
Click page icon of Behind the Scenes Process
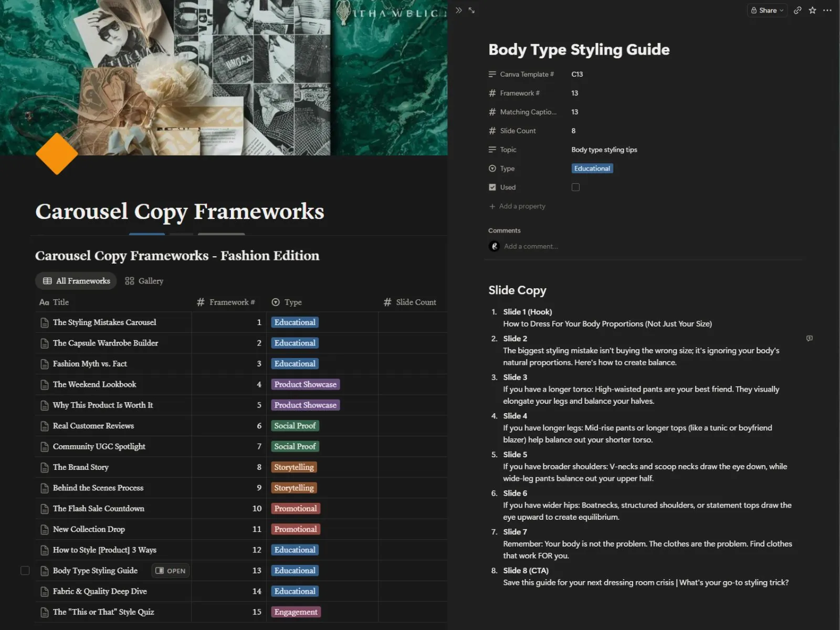click(x=45, y=488)
